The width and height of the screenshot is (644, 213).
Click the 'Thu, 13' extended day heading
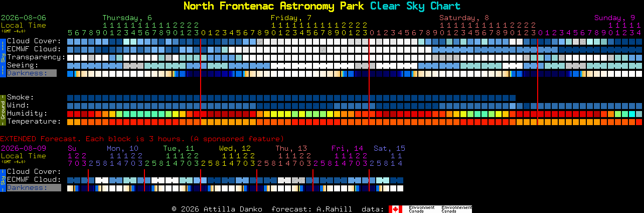click(291, 148)
